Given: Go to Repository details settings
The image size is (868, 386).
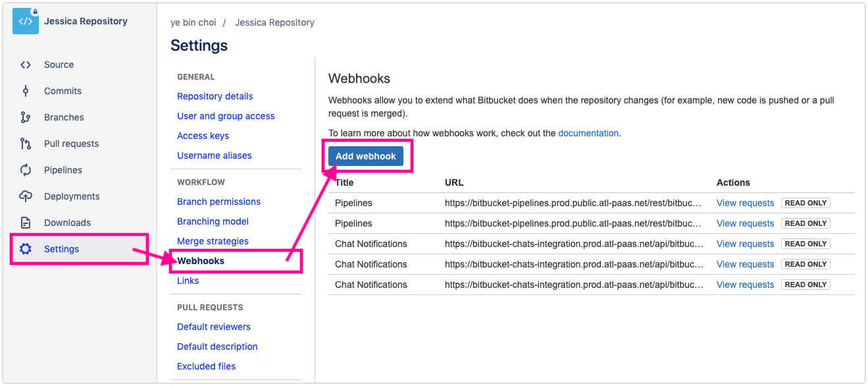Looking at the screenshot, I should tap(215, 96).
